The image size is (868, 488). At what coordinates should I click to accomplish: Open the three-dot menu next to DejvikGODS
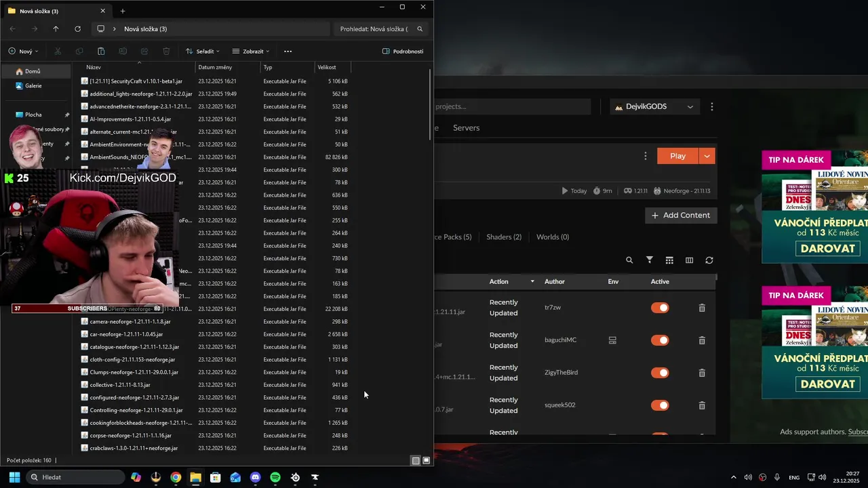point(711,106)
